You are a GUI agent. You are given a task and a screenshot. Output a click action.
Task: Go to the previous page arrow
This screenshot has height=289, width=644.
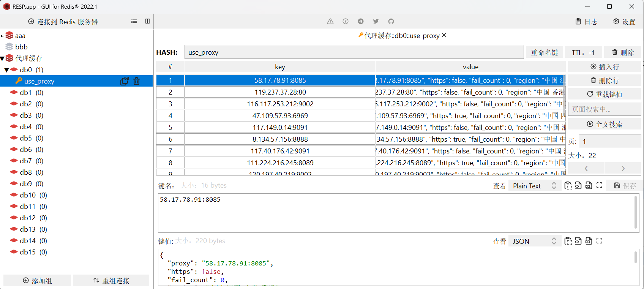click(x=586, y=168)
